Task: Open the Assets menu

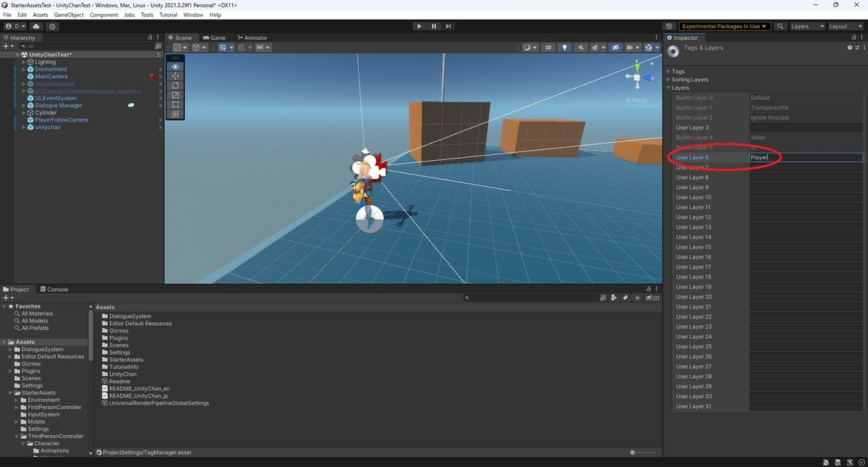Action: (x=41, y=14)
